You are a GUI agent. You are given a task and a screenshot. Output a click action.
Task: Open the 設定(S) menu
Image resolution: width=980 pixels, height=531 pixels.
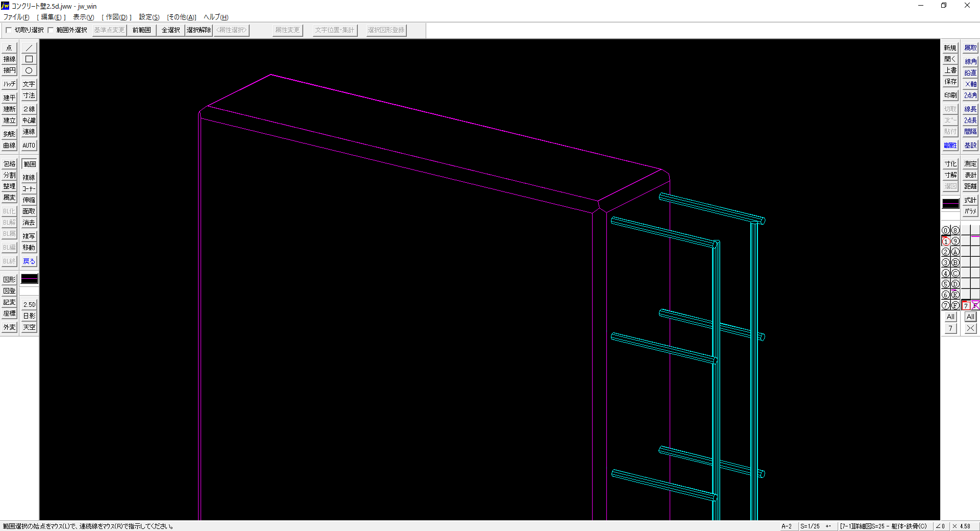point(149,17)
